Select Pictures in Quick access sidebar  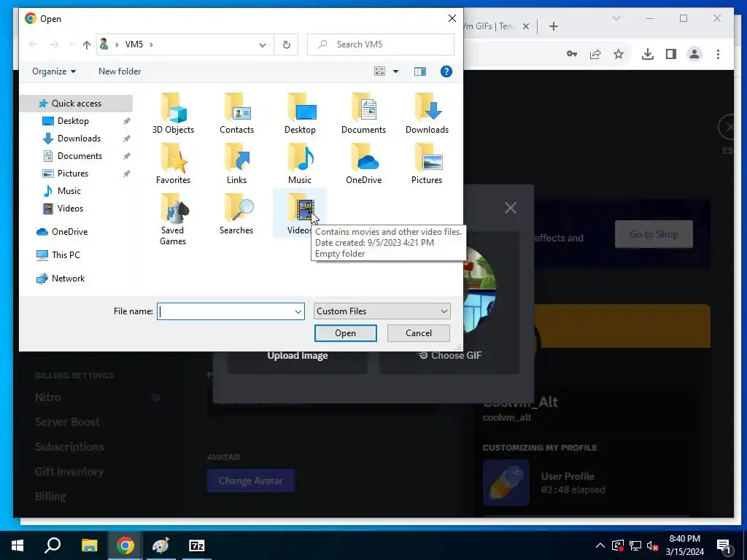(72, 174)
